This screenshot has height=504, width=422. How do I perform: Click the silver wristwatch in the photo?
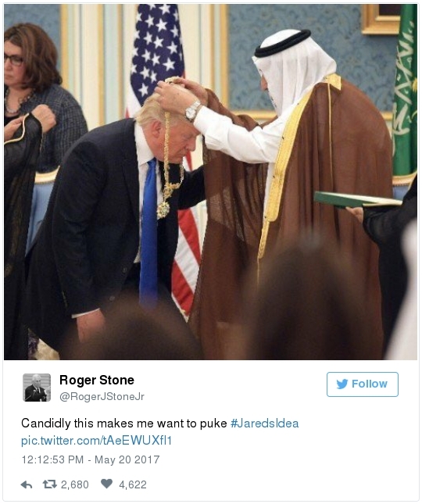pos(192,110)
